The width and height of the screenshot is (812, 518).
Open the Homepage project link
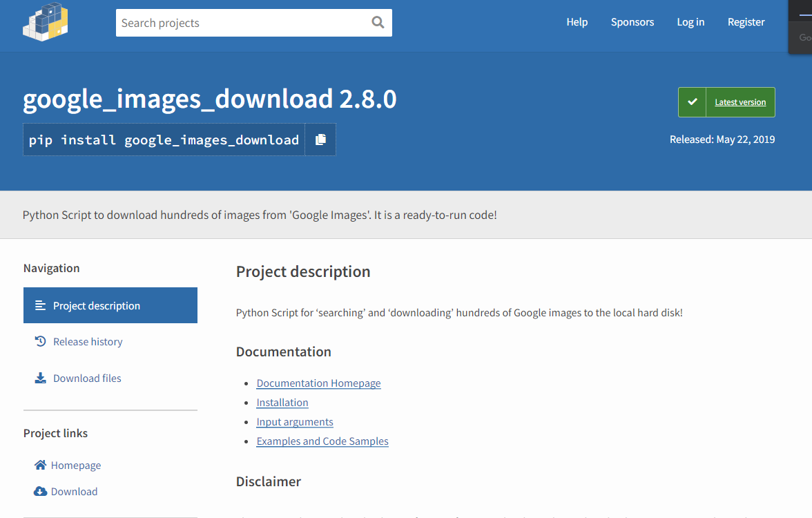tap(76, 466)
